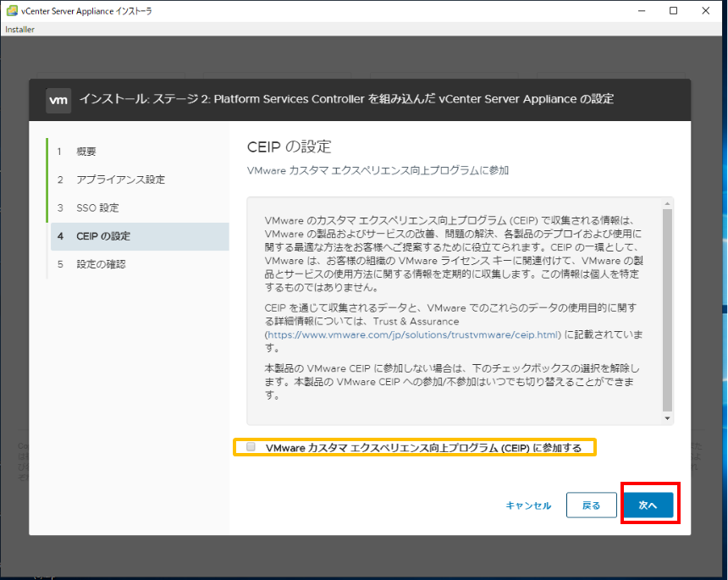Close the vCenter Server Appliance installer window

point(706,11)
